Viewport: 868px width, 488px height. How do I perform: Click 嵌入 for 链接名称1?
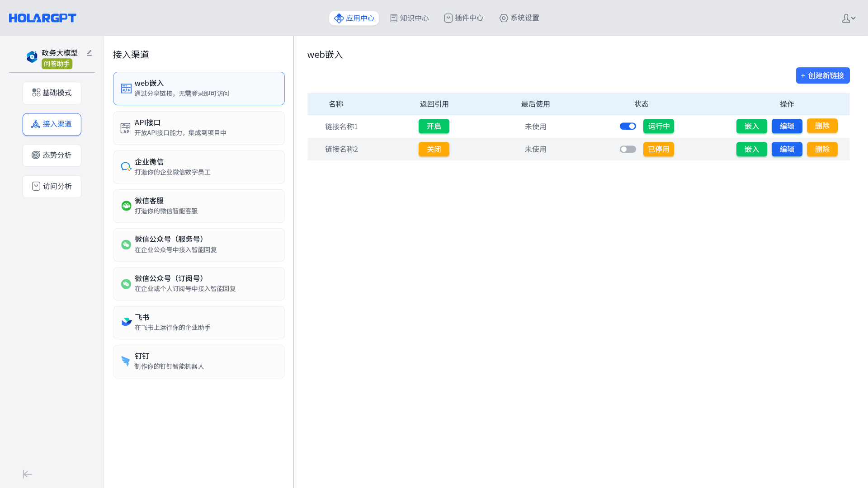pos(752,126)
